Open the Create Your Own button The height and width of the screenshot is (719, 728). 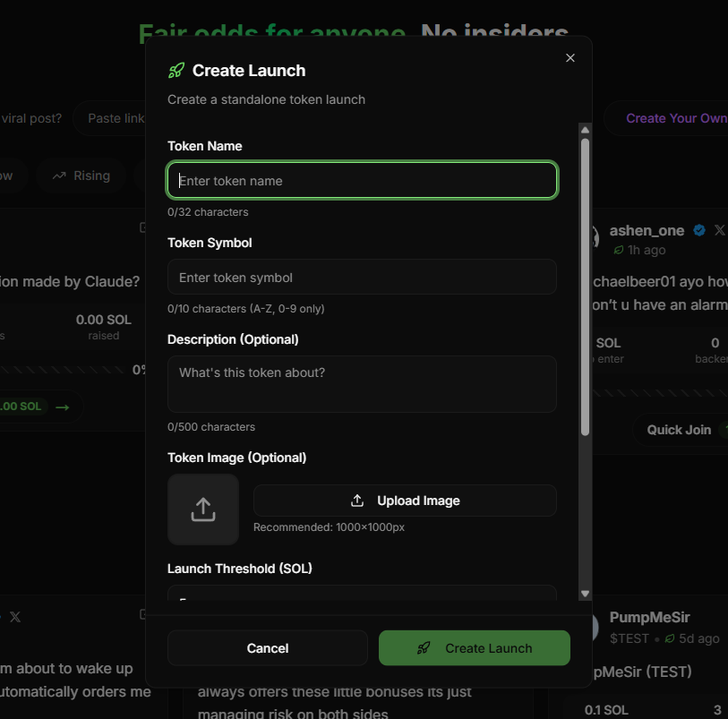(x=672, y=118)
